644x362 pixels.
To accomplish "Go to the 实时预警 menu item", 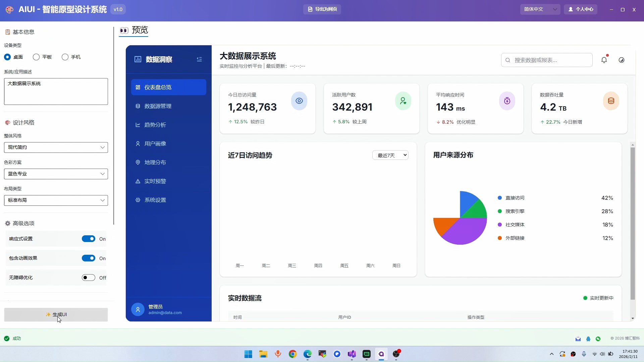I will [155, 181].
